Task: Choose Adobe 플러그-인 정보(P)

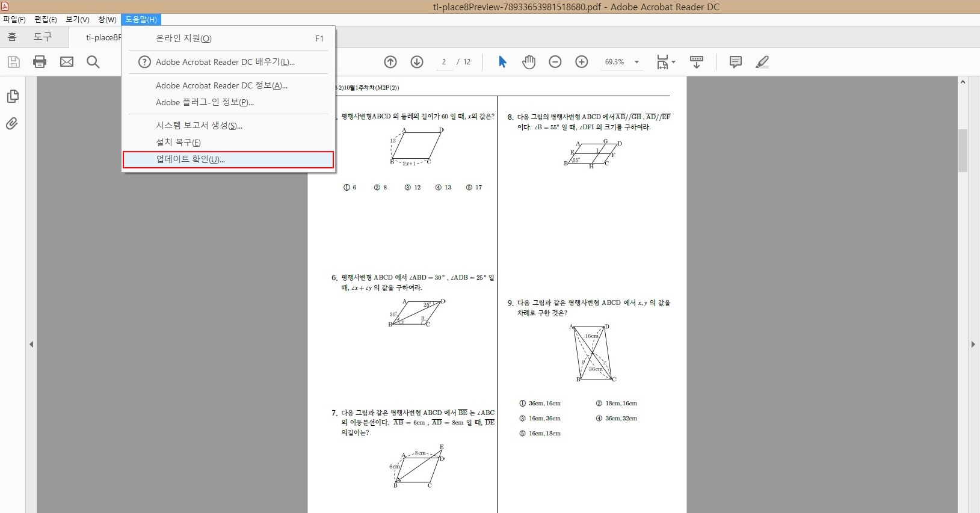Action: click(x=228, y=102)
